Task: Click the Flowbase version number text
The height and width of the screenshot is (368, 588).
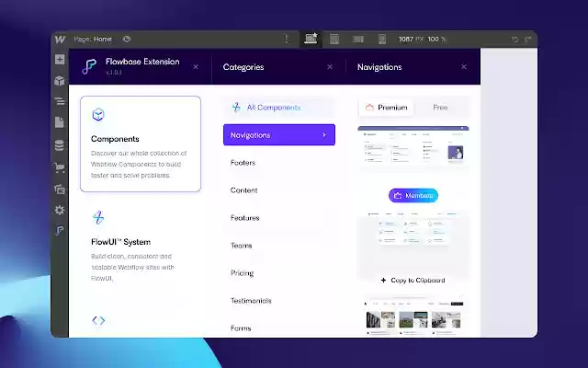Action: pos(114,73)
